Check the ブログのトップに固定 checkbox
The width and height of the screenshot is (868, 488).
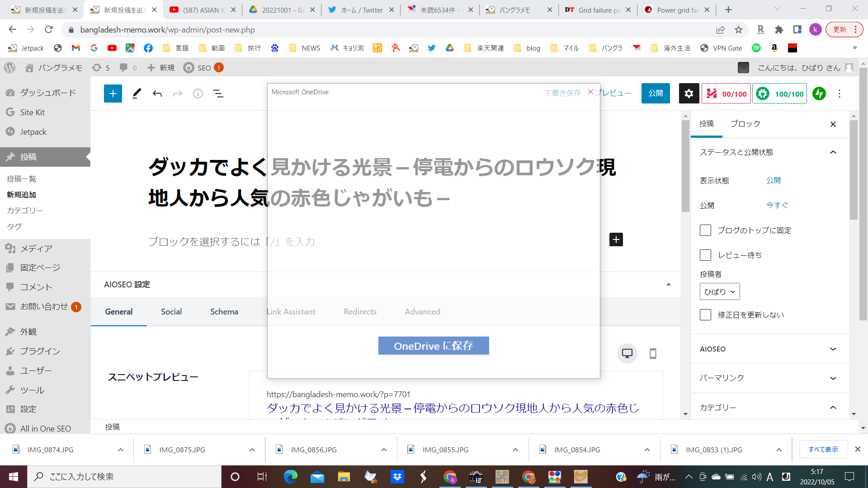[x=705, y=230]
